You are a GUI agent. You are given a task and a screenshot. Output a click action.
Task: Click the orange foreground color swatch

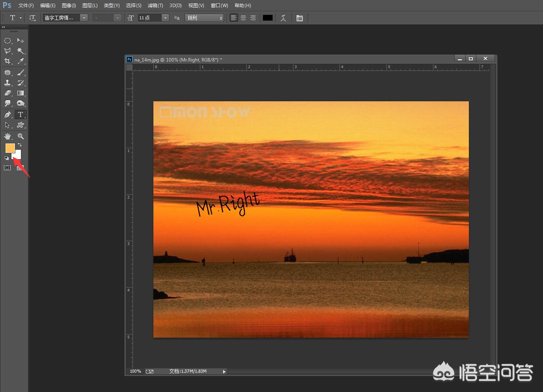[x=9, y=148]
